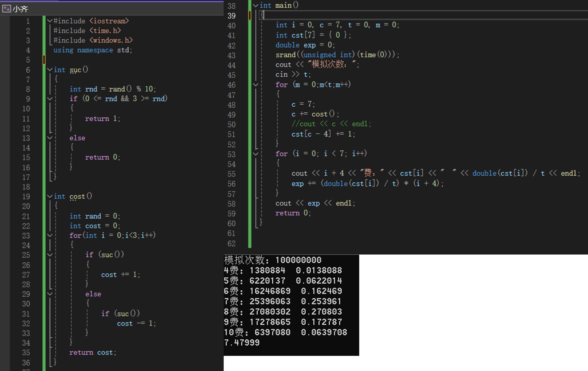Click '#include <windows.h>' on line 3
The image size is (588, 371).
93,40
